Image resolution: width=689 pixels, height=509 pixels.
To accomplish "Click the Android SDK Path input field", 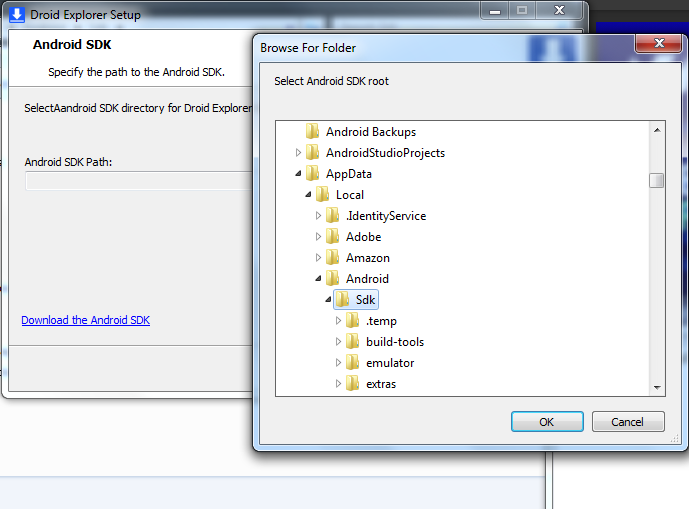I will pyautogui.click(x=139, y=181).
